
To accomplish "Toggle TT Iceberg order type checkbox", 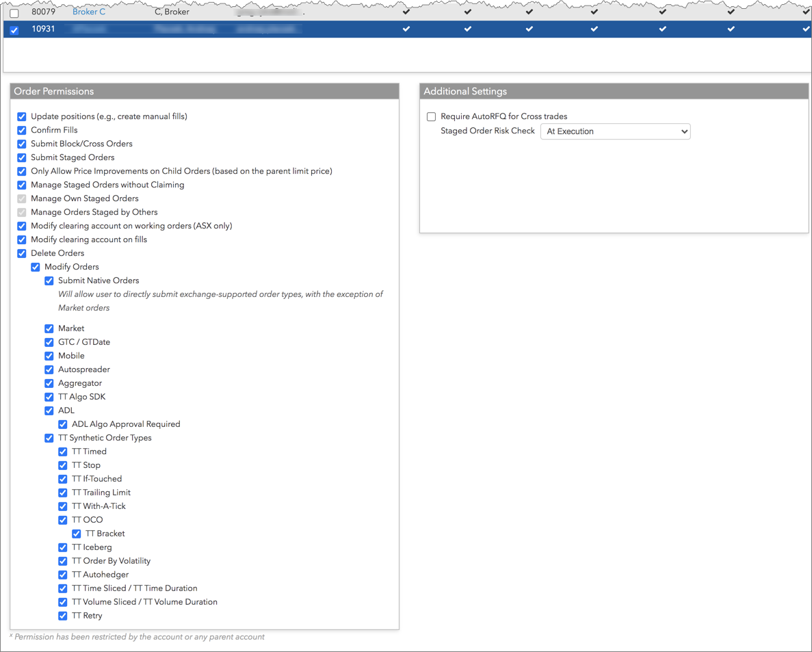I will tap(63, 548).
